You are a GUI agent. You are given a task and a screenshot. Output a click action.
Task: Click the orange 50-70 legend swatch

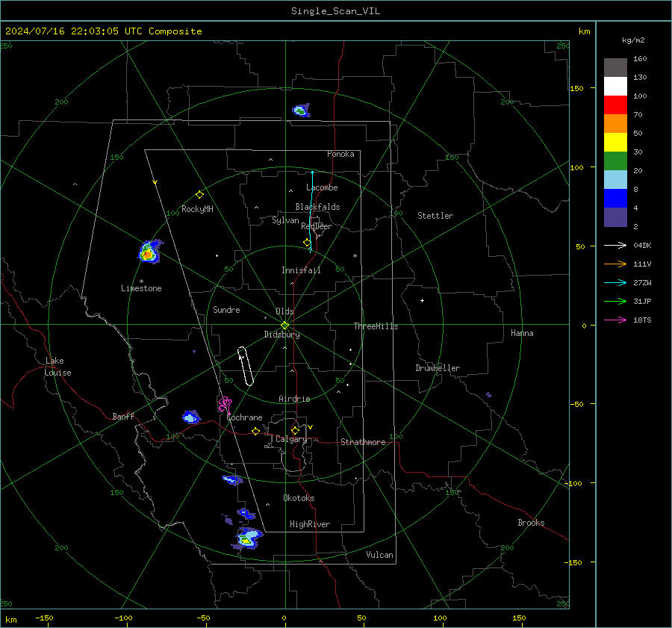point(615,124)
